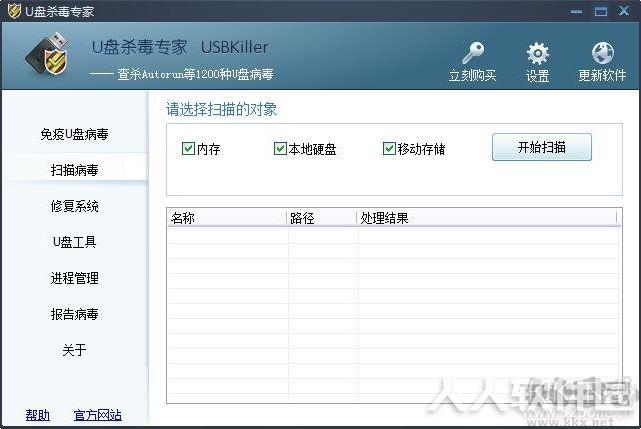Go to 修复系统 in sidebar

74,206
